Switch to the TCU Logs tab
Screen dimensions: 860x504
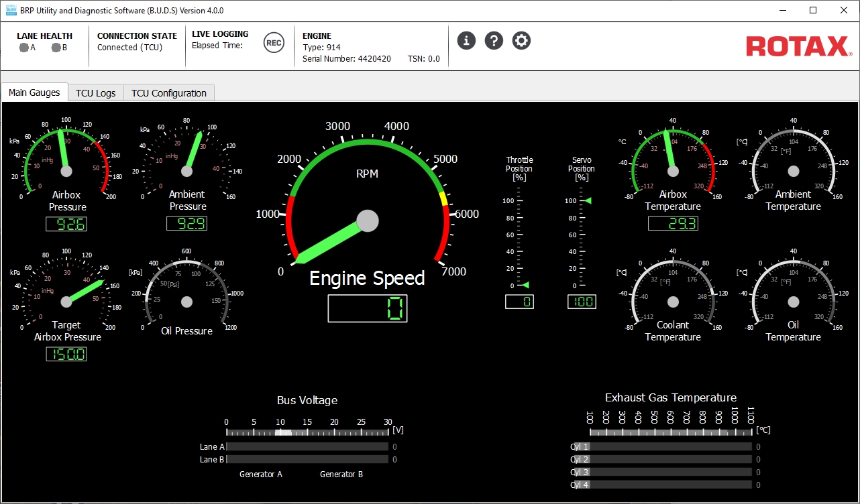(95, 93)
